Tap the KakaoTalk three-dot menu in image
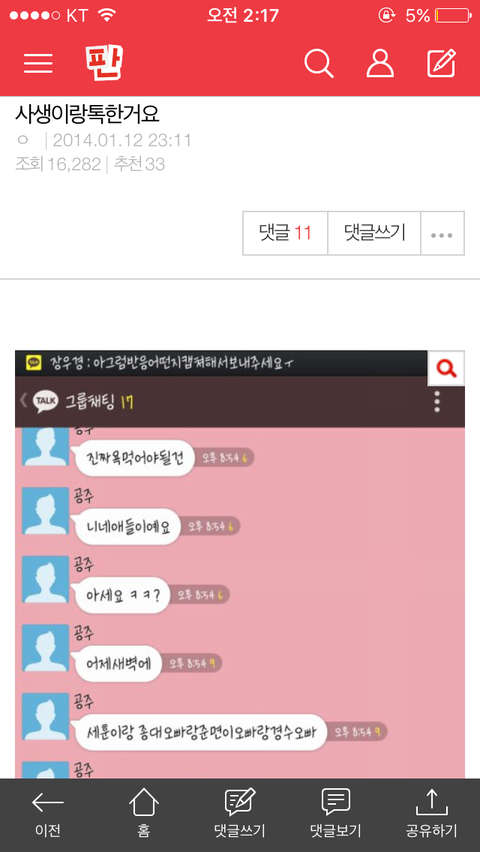 pos(437,402)
